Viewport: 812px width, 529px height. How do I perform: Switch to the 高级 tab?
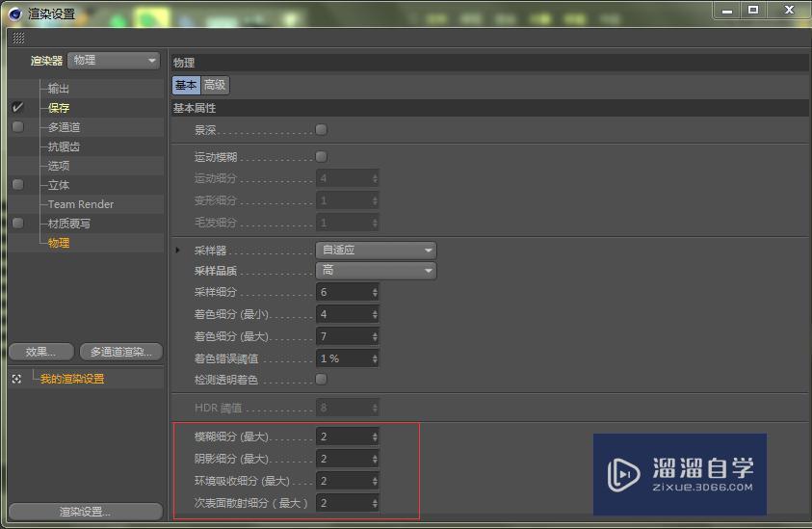click(x=215, y=85)
